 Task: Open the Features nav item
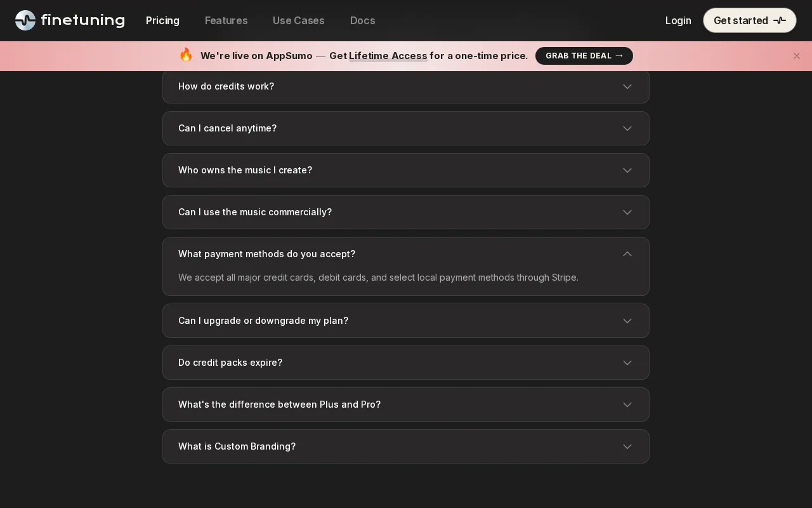226,20
